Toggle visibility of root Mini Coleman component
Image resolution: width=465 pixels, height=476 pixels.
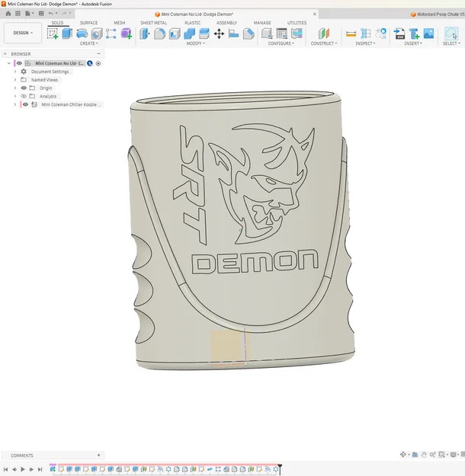coord(19,63)
